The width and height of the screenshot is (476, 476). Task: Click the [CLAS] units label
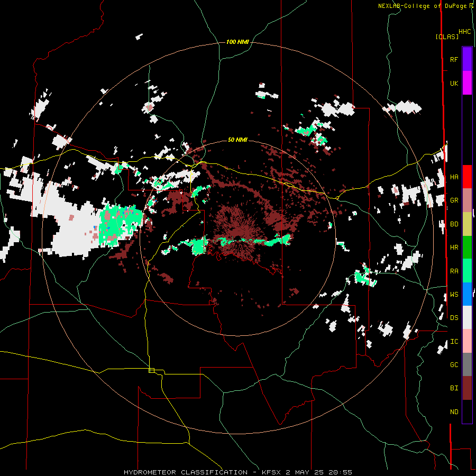coord(447,36)
